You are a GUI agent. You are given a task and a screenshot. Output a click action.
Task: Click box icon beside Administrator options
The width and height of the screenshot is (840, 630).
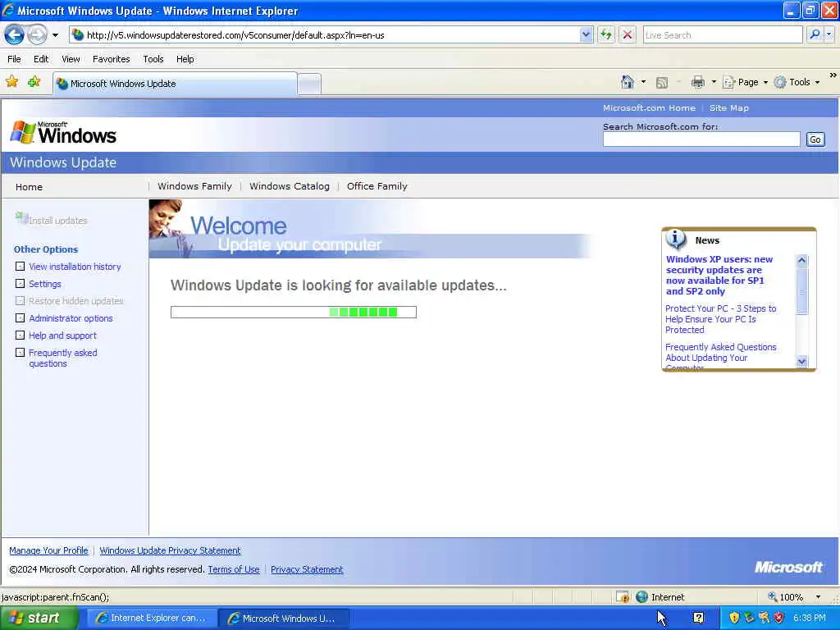coord(20,317)
